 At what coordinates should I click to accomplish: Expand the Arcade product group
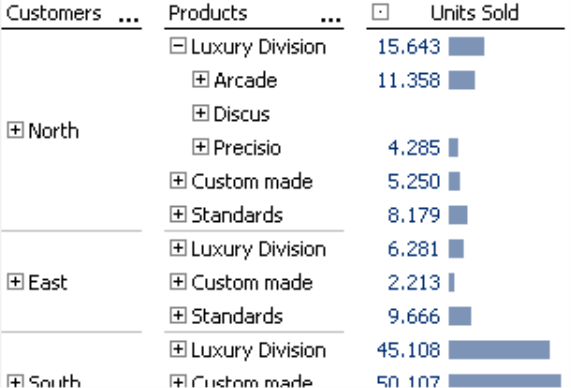tap(201, 80)
